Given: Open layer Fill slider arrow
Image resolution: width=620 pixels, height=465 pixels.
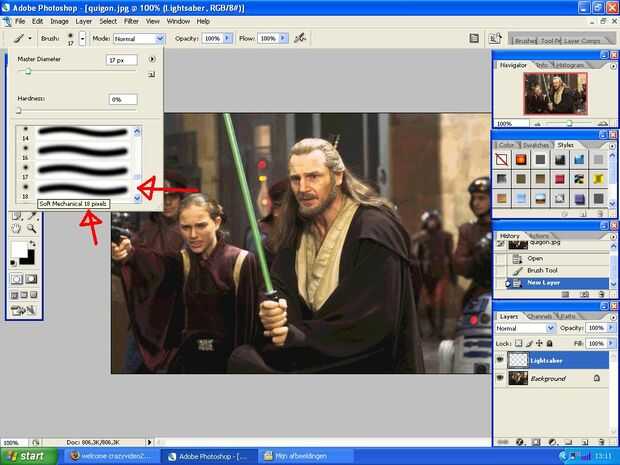Looking at the screenshot, I should click(x=611, y=343).
